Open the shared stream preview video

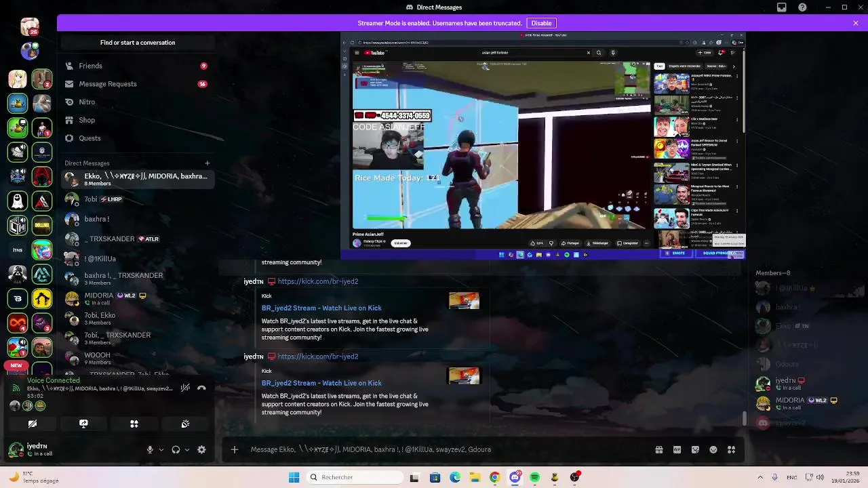pyautogui.click(x=542, y=146)
